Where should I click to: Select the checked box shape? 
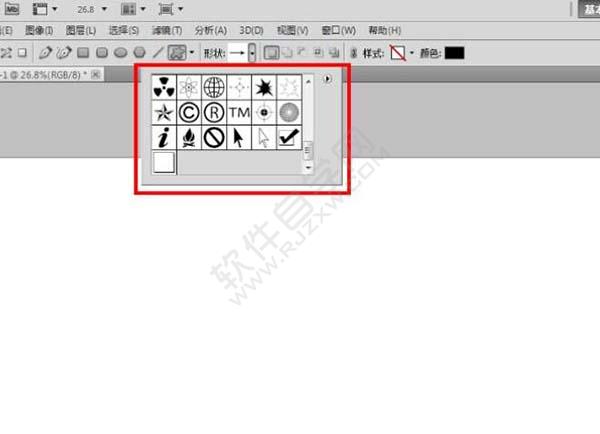click(289, 137)
